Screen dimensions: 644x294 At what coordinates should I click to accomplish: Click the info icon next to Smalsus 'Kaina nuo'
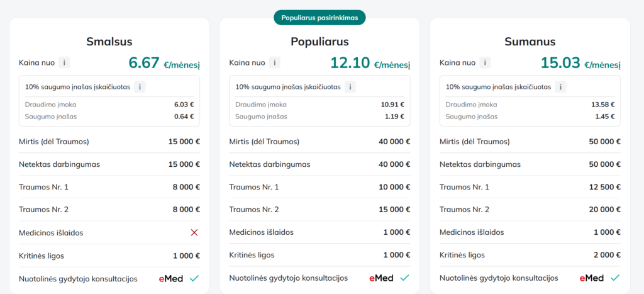(x=64, y=62)
